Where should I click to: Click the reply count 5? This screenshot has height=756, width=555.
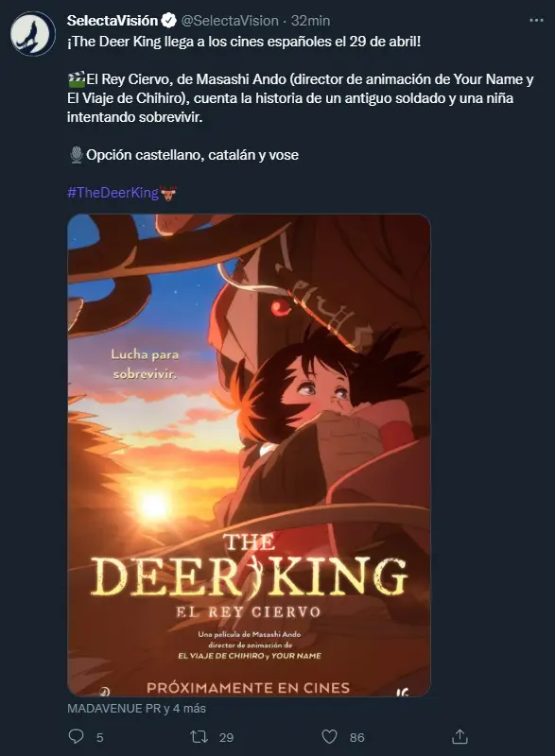click(100, 737)
